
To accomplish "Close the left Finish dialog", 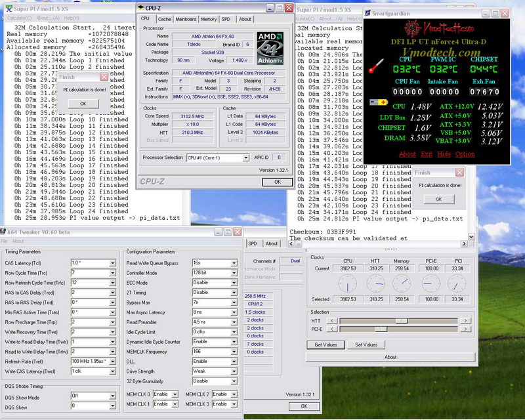I will pyautogui.click(x=104, y=77).
